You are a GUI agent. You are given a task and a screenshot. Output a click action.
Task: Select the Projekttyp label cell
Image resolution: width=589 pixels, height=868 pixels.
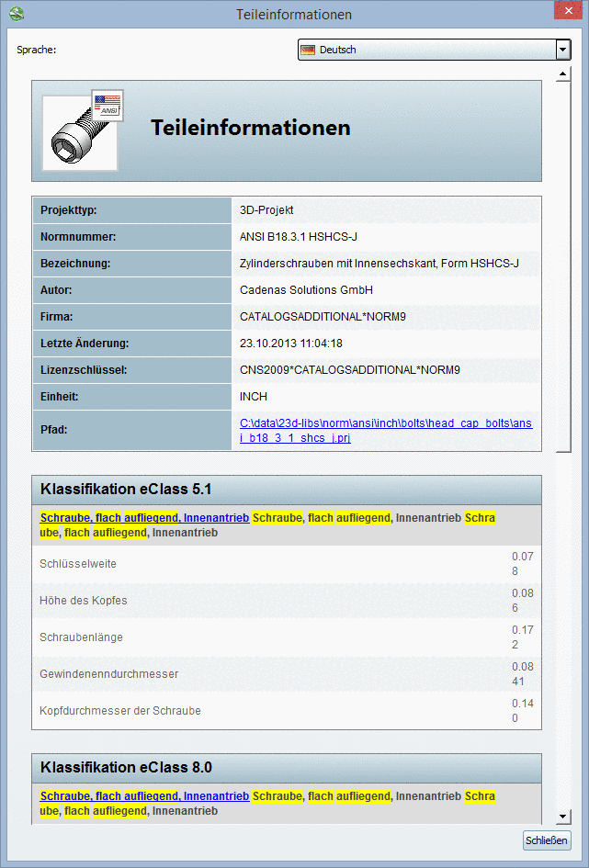coord(131,210)
